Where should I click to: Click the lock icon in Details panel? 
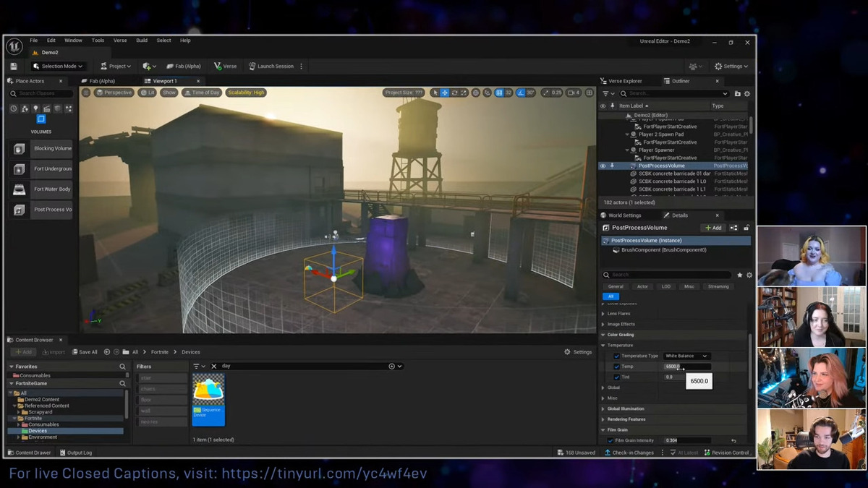pyautogui.click(x=746, y=228)
